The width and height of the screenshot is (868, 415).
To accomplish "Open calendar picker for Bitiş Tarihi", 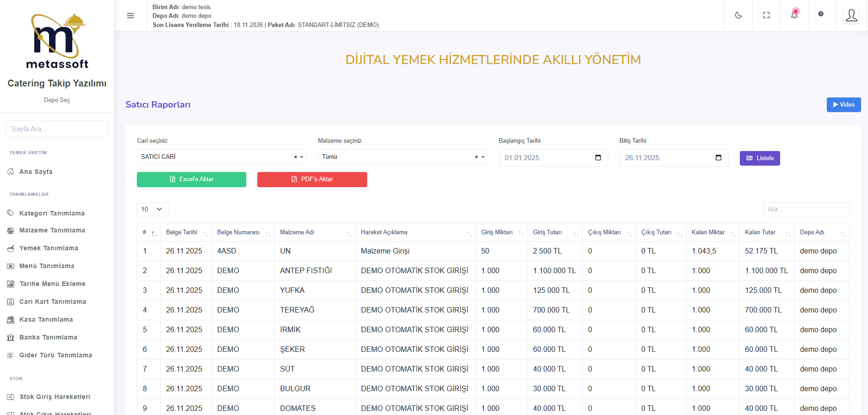I will tap(718, 158).
